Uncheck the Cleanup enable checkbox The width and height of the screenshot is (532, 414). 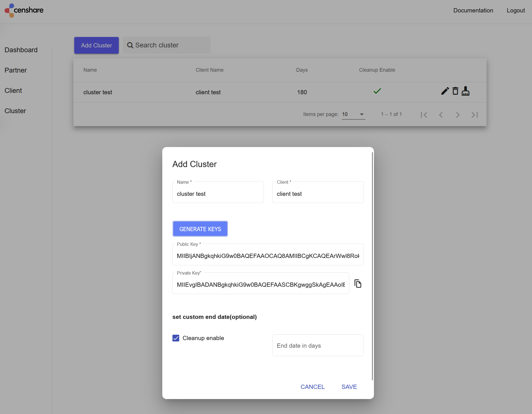coord(176,338)
